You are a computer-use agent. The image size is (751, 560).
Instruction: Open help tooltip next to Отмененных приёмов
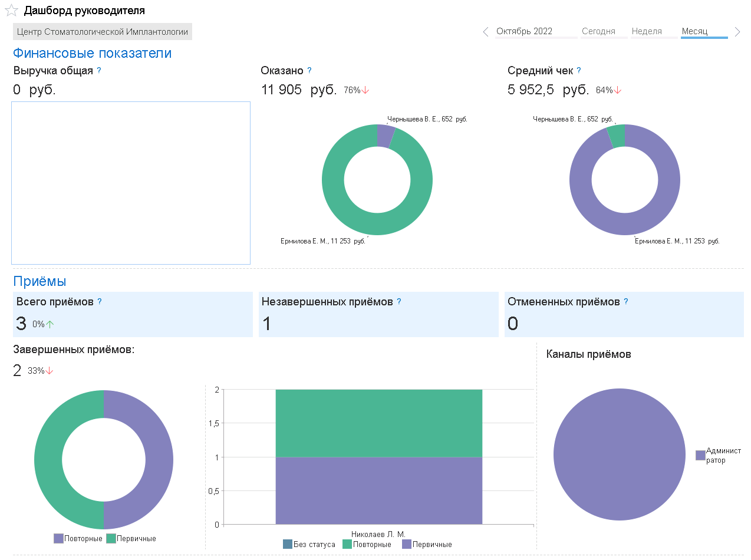pyautogui.click(x=626, y=301)
